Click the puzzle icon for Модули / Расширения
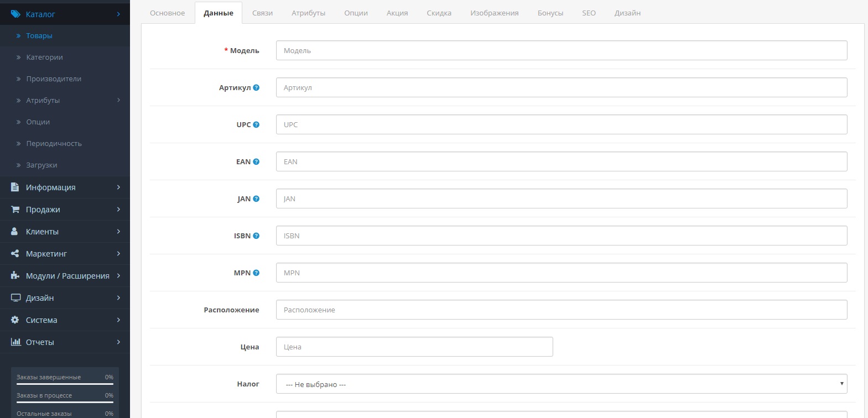868x418 pixels. coord(15,276)
